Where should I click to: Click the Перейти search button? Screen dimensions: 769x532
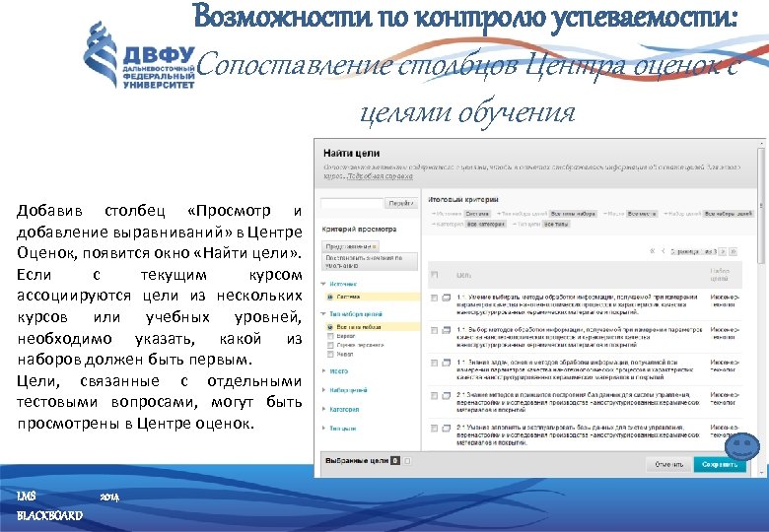401,203
